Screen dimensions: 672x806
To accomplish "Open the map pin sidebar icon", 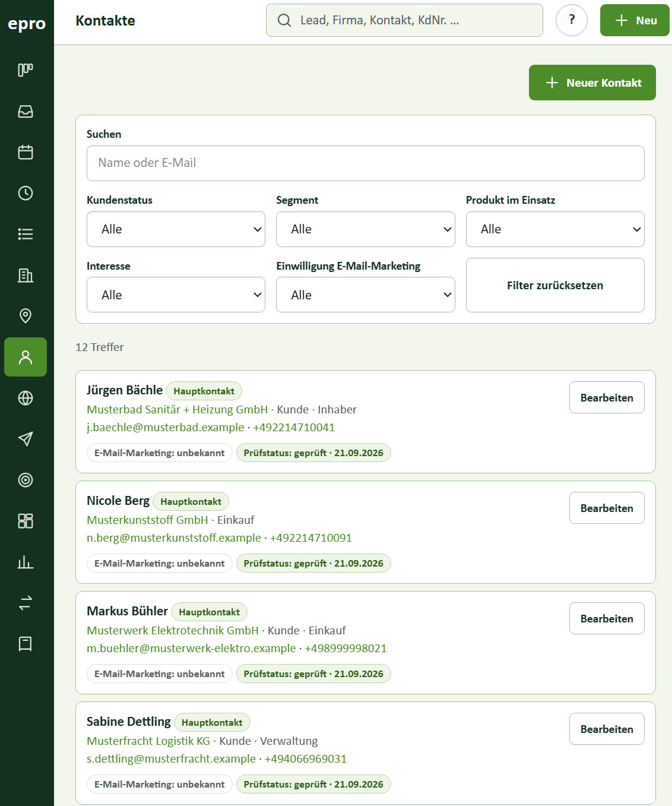I will click(26, 316).
